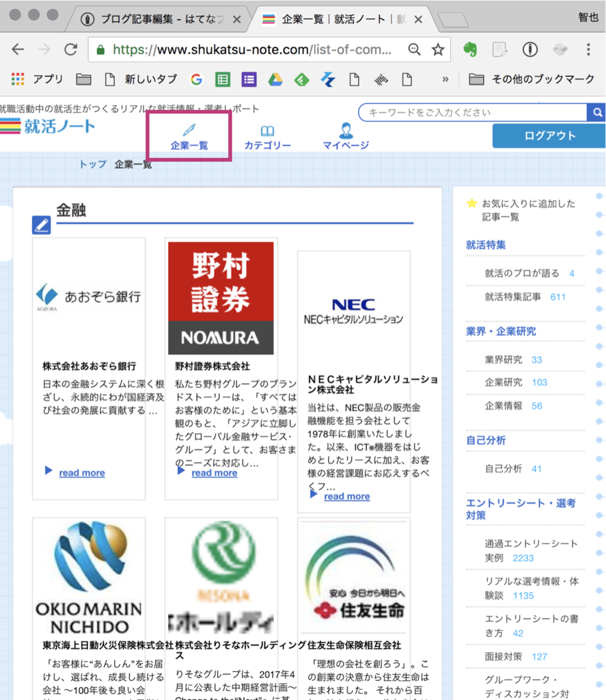Click the 就活ノート site logo
The width and height of the screenshot is (606, 700).
pyautogui.click(x=48, y=126)
